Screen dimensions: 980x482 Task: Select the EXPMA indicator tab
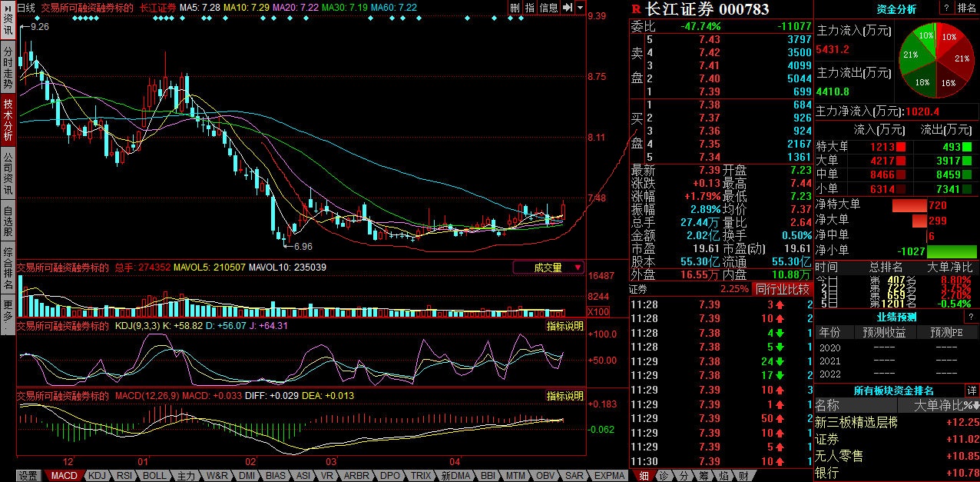pos(611,476)
